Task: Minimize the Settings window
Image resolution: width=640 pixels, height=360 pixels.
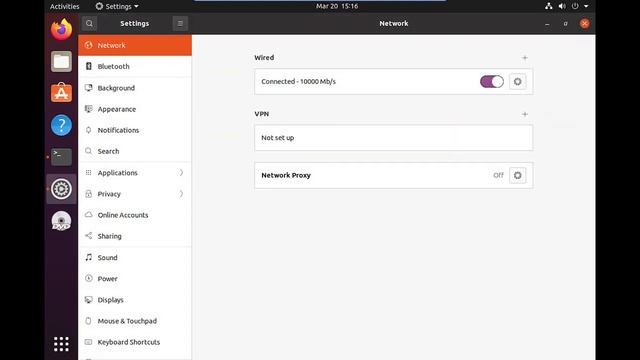Action: (x=547, y=24)
